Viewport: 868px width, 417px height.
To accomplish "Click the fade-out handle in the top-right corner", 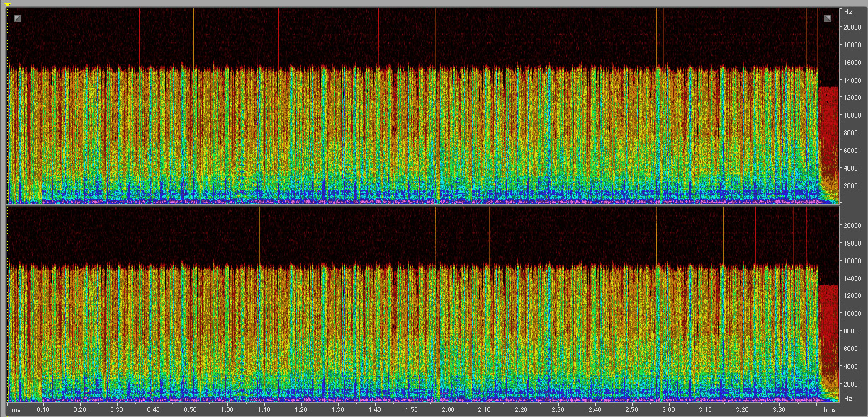I will (827, 18).
